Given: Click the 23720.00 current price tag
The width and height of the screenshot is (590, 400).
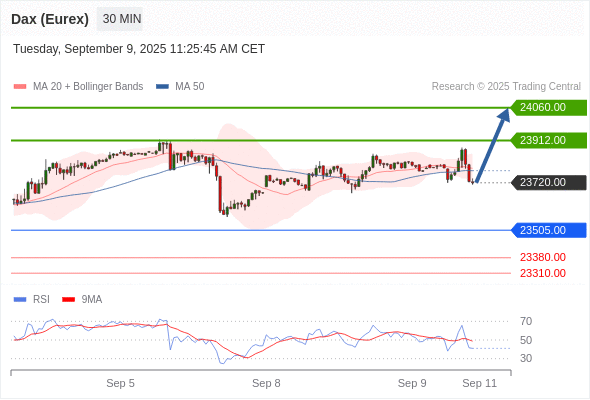Looking at the screenshot, I should pyautogui.click(x=549, y=183).
